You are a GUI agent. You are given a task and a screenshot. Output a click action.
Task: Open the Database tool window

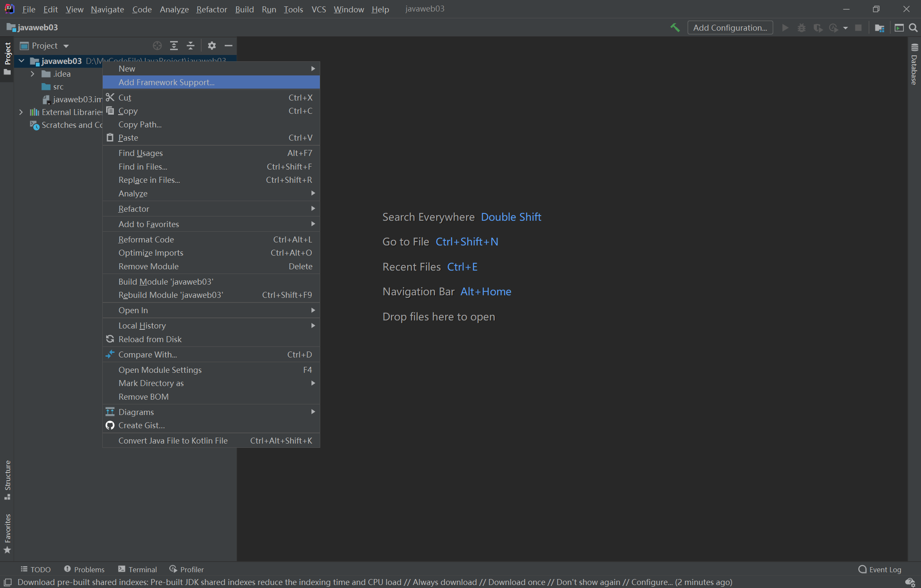[914, 65]
